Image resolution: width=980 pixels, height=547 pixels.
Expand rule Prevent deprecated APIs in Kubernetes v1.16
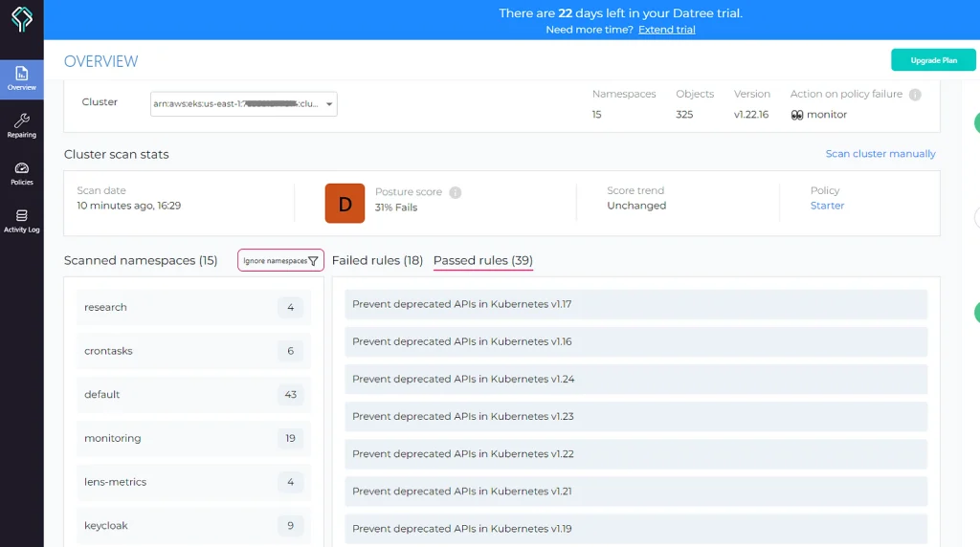pyautogui.click(x=635, y=341)
